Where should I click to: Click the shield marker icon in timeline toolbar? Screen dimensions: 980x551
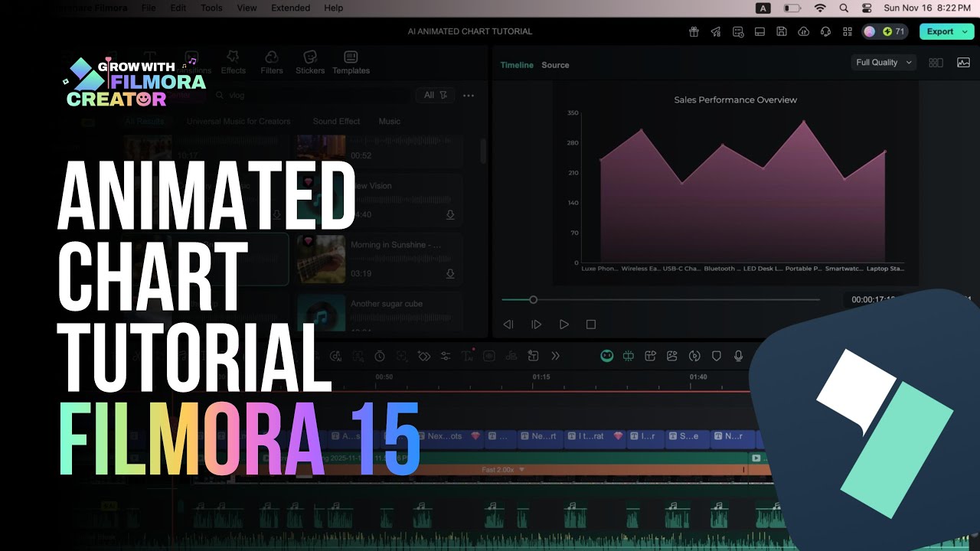717,356
